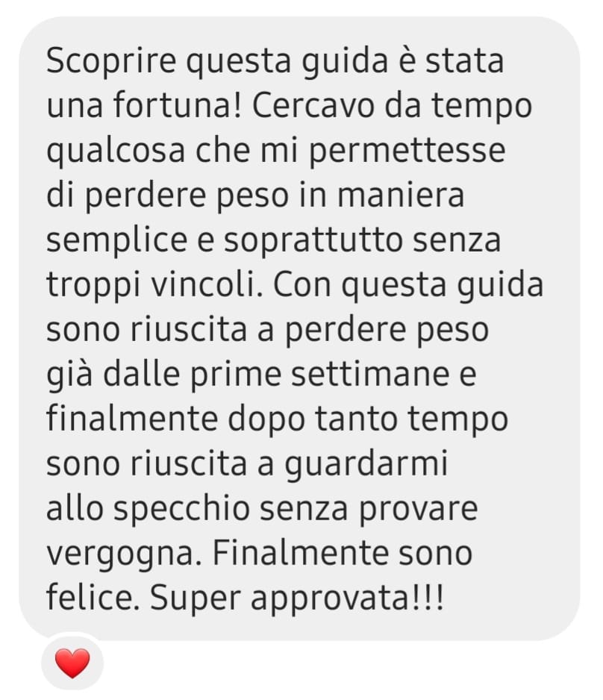
Task: Click the word "vincoli." in the message
Action: tap(207, 284)
